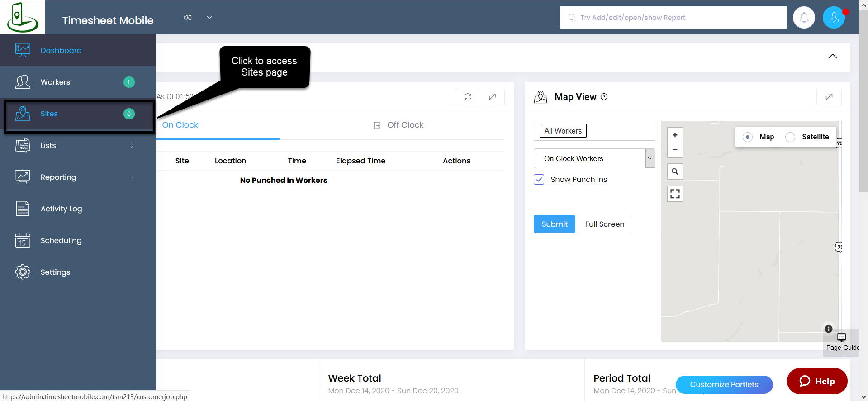
Task: Zoom in on the map with plus
Action: (x=675, y=135)
